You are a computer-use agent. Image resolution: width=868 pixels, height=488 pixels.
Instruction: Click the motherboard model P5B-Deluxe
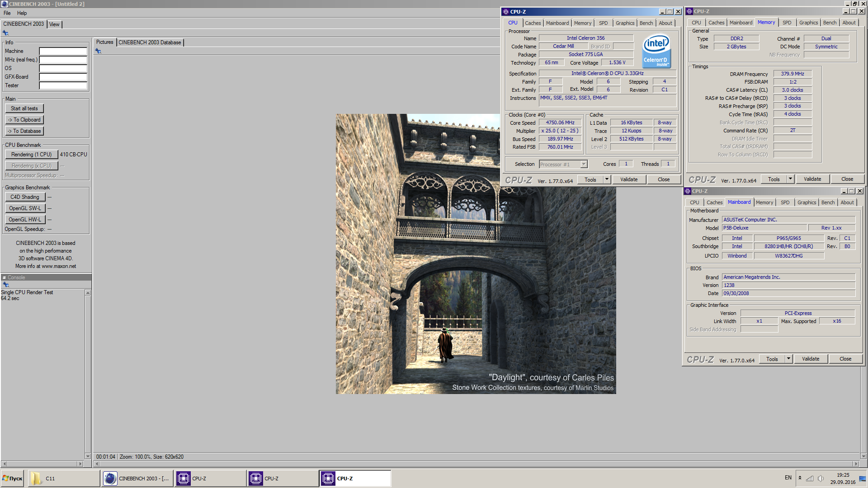click(764, 228)
